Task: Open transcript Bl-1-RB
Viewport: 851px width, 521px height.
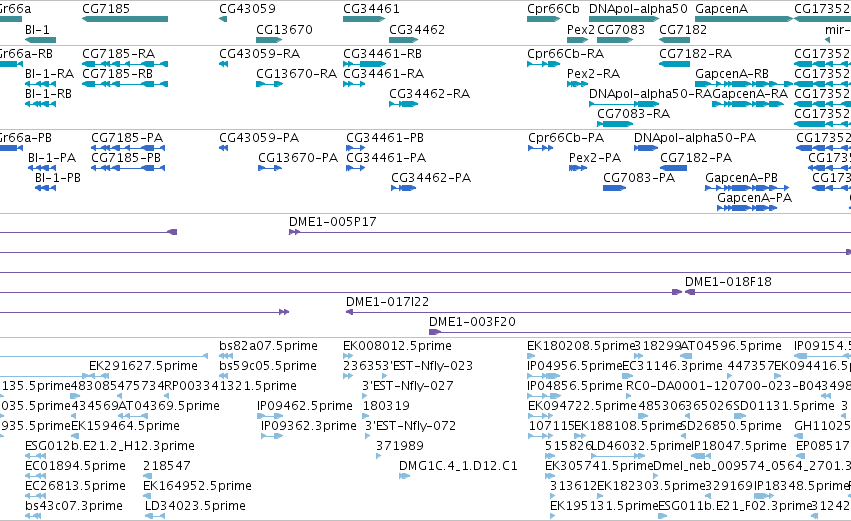Action: (x=41, y=104)
